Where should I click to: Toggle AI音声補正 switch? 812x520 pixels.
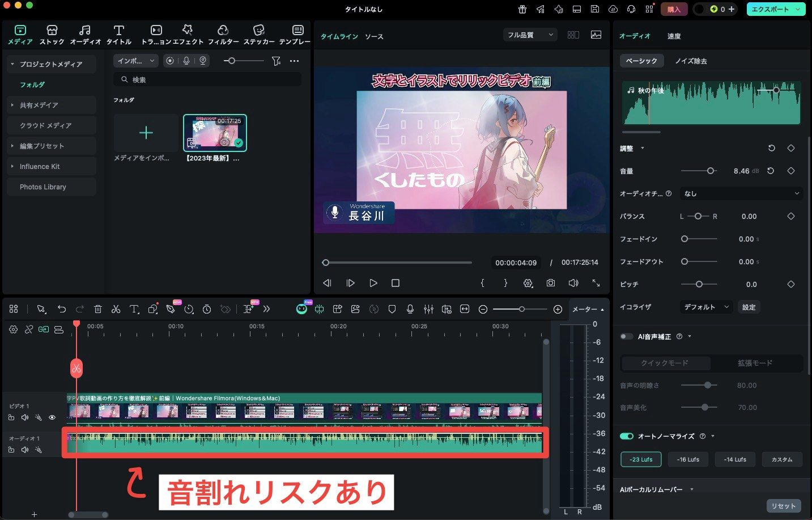pyautogui.click(x=627, y=336)
